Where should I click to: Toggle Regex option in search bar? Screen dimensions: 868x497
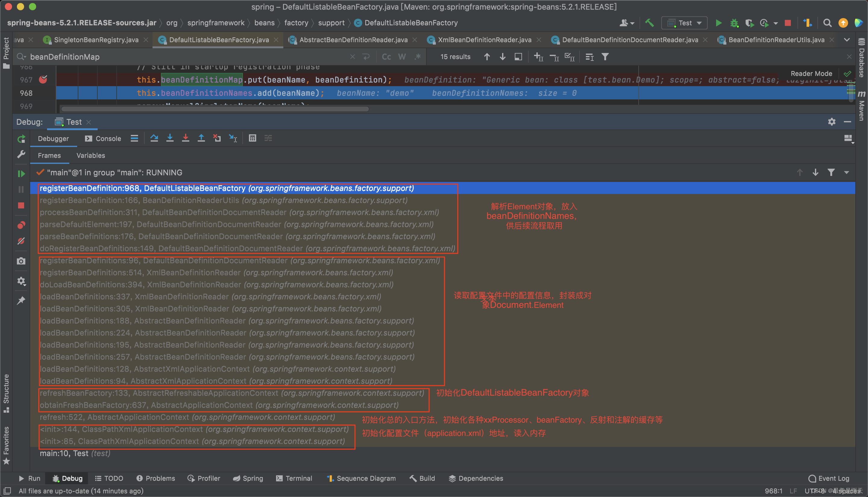point(418,57)
